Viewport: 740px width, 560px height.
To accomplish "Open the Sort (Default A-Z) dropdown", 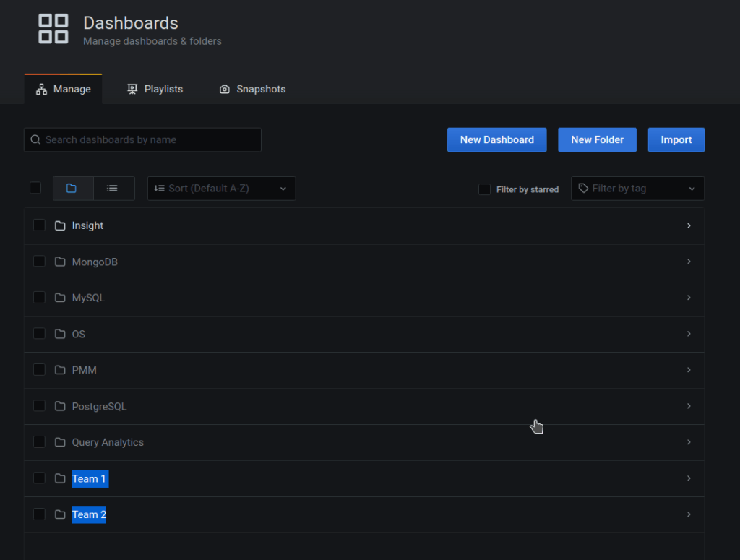I will pyautogui.click(x=221, y=189).
